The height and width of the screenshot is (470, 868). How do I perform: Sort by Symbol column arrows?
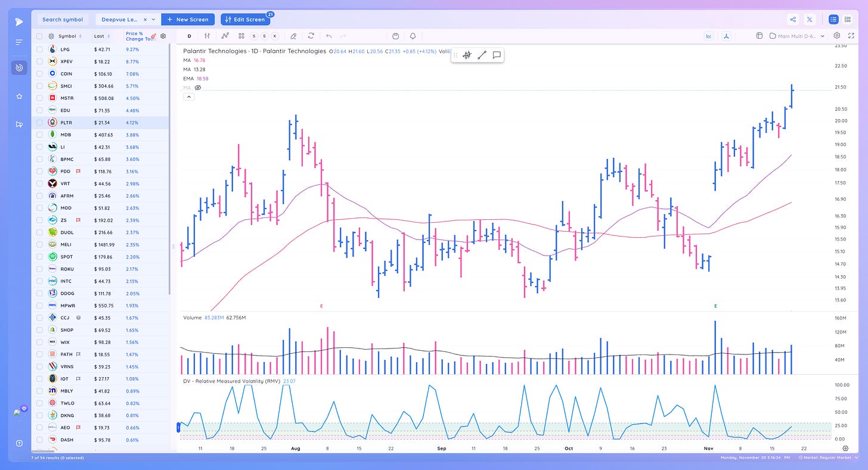80,36
